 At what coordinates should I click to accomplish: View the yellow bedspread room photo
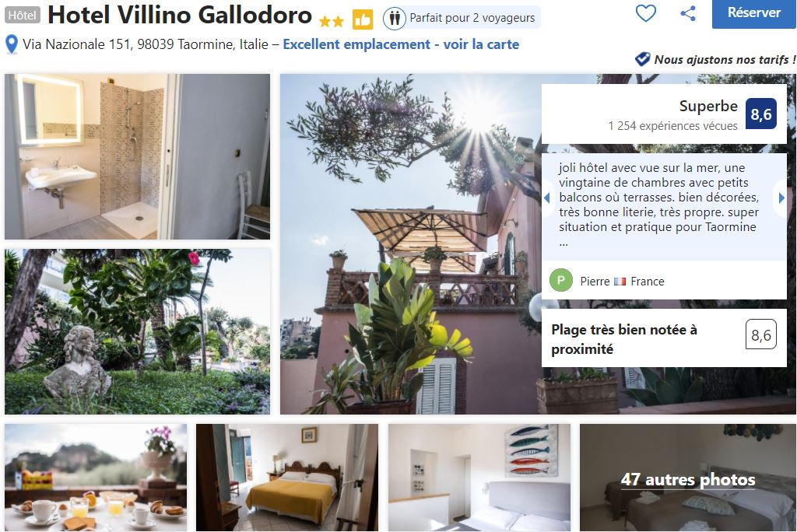[x=287, y=478]
